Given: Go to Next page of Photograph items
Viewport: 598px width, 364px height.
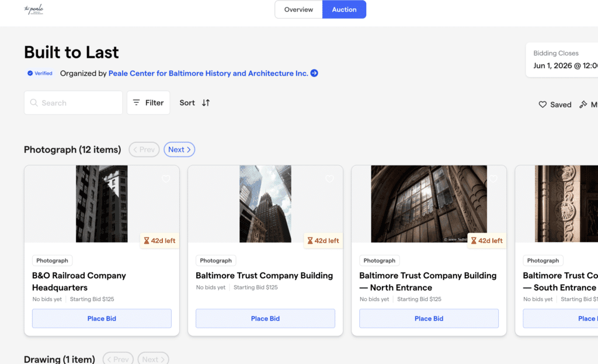Looking at the screenshot, I should (x=179, y=150).
